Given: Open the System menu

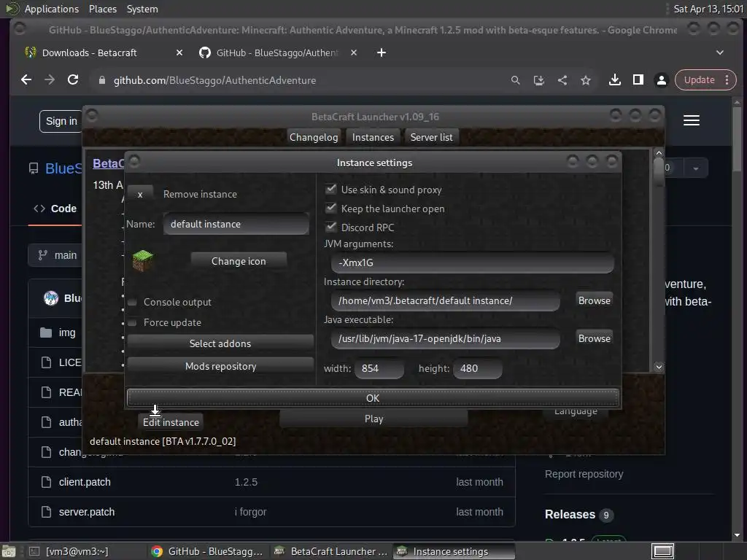Looking at the screenshot, I should coord(142,9).
